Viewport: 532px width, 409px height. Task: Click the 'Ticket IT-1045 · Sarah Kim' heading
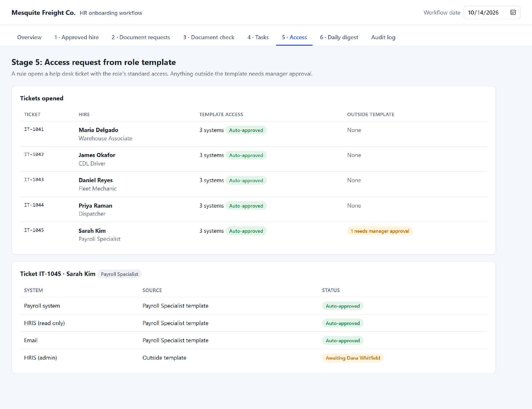[x=58, y=274]
